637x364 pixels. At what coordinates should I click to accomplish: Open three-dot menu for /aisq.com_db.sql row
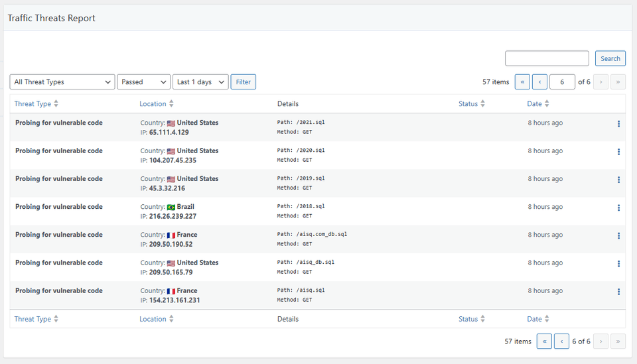(x=618, y=236)
